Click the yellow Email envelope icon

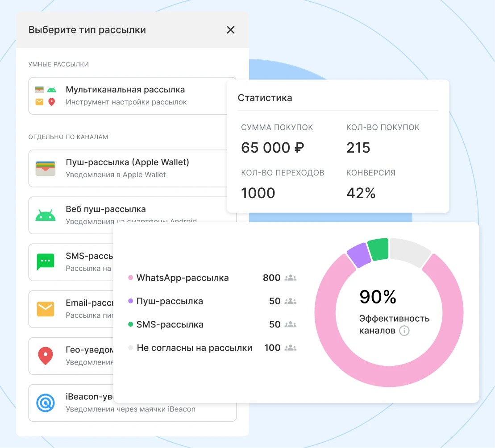pyautogui.click(x=46, y=309)
